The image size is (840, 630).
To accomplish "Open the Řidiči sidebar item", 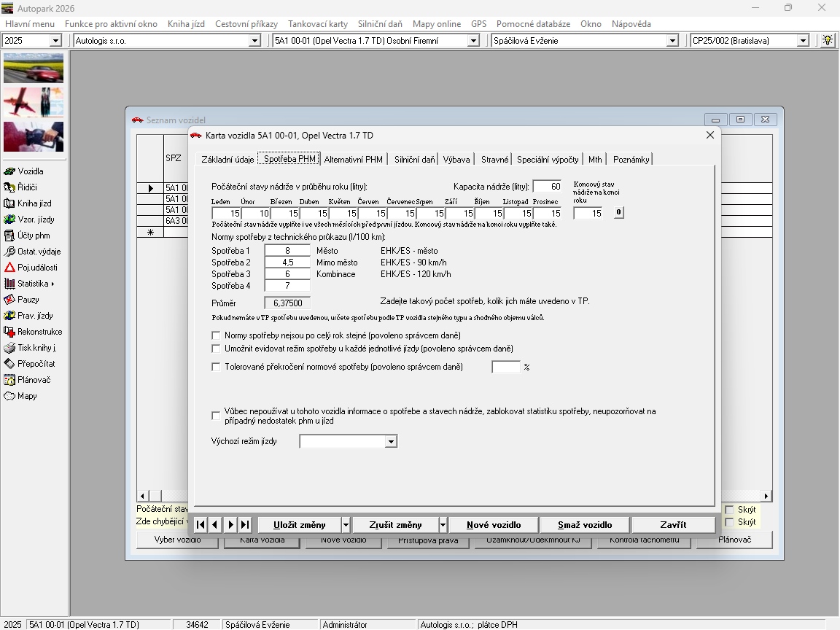I will pyautogui.click(x=27, y=187).
